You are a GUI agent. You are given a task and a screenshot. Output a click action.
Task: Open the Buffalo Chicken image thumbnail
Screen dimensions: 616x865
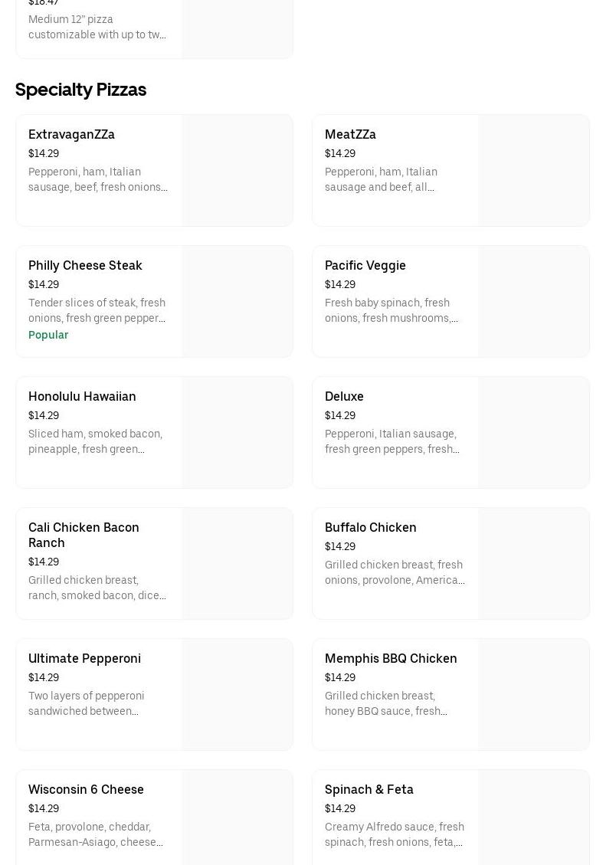coord(534,563)
